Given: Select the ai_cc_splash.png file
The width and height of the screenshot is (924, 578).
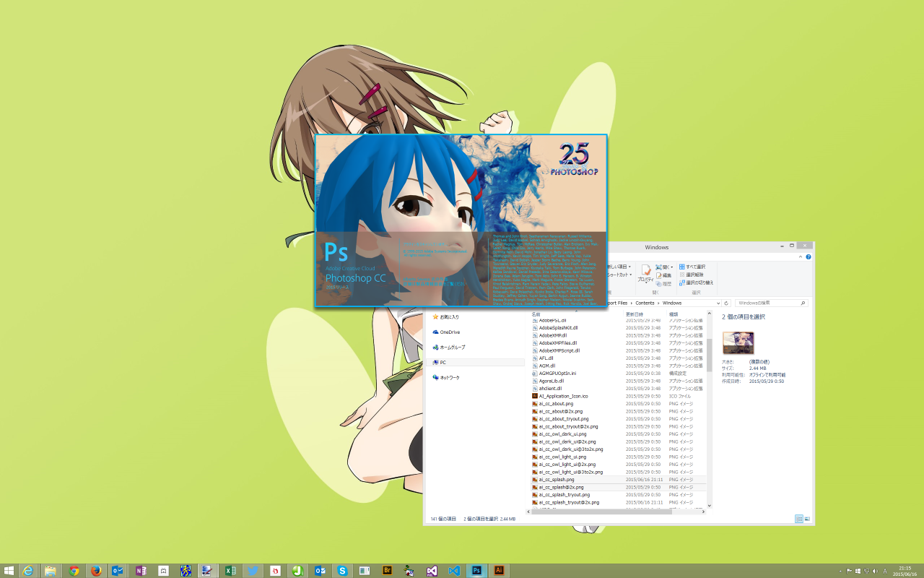Looking at the screenshot, I should pyautogui.click(x=557, y=479).
